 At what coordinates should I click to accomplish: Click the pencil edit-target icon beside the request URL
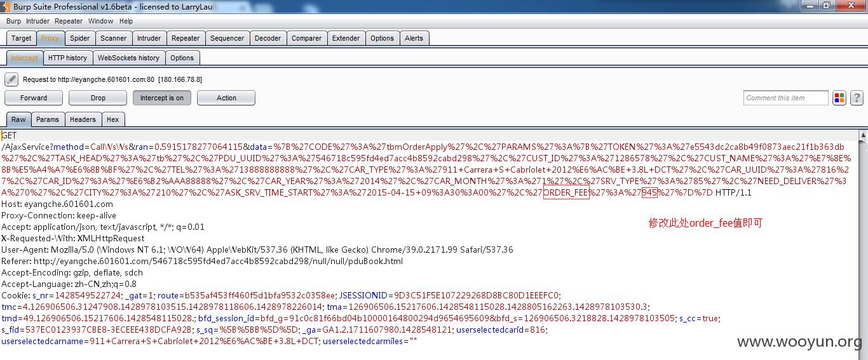(11, 79)
